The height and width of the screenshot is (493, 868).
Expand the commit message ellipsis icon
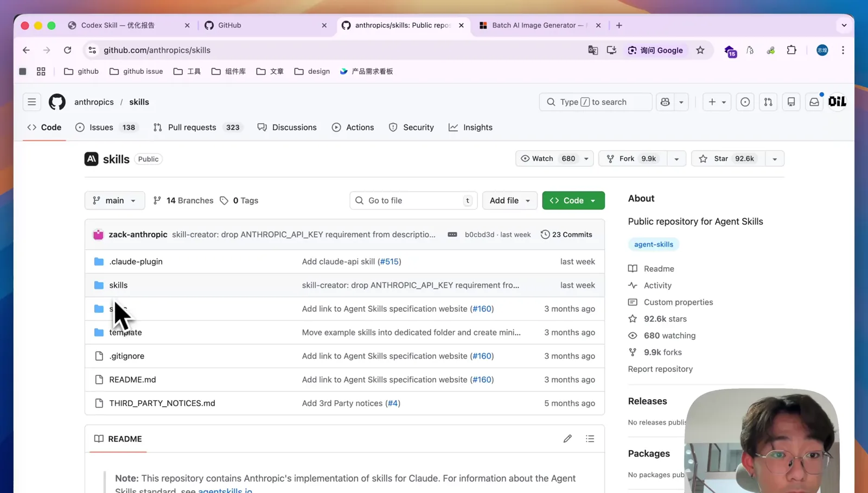(452, 235)
